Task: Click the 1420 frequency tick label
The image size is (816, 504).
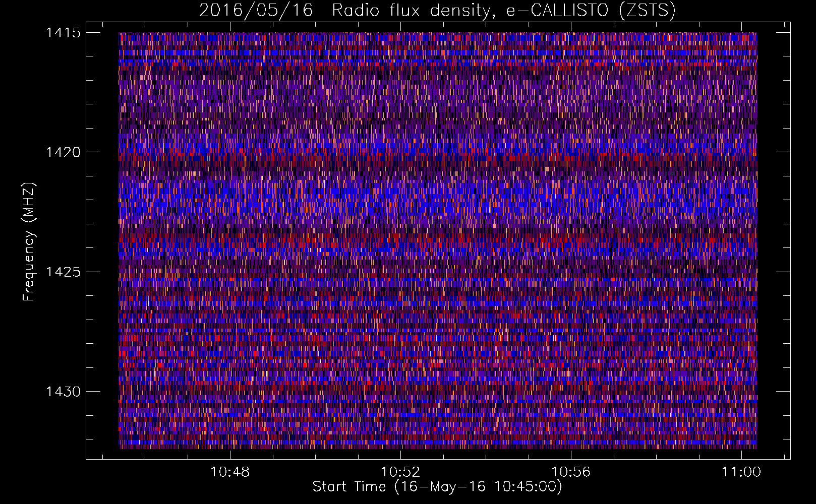Action: click(63, 152)
